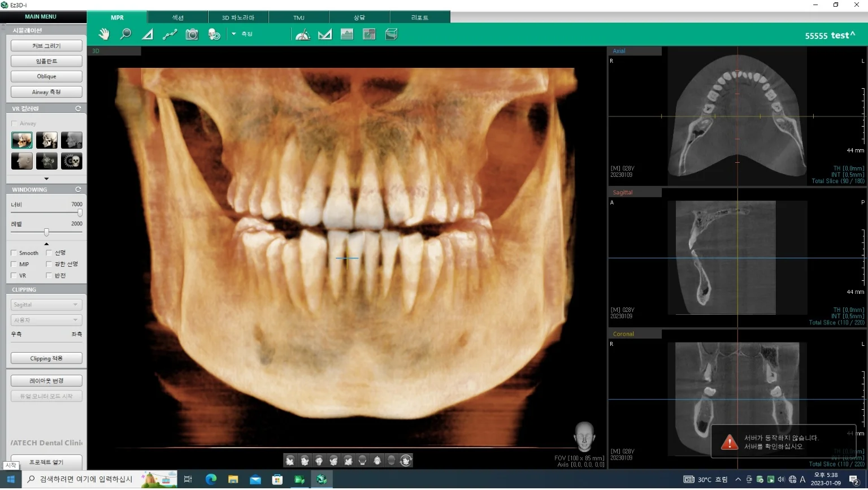
Task: Open Microsoft Edge from taskbar
Action: [x=211, y=480]
